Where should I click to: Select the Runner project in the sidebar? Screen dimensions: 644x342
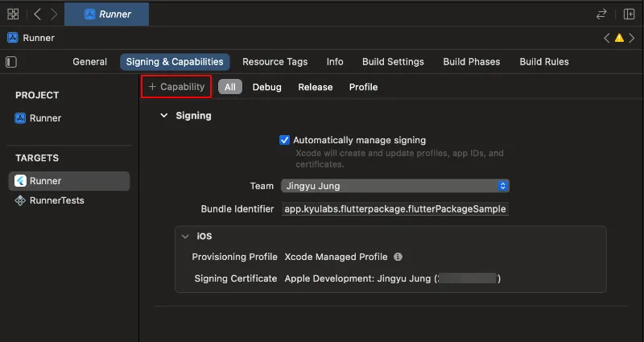(x=45, y=118)
